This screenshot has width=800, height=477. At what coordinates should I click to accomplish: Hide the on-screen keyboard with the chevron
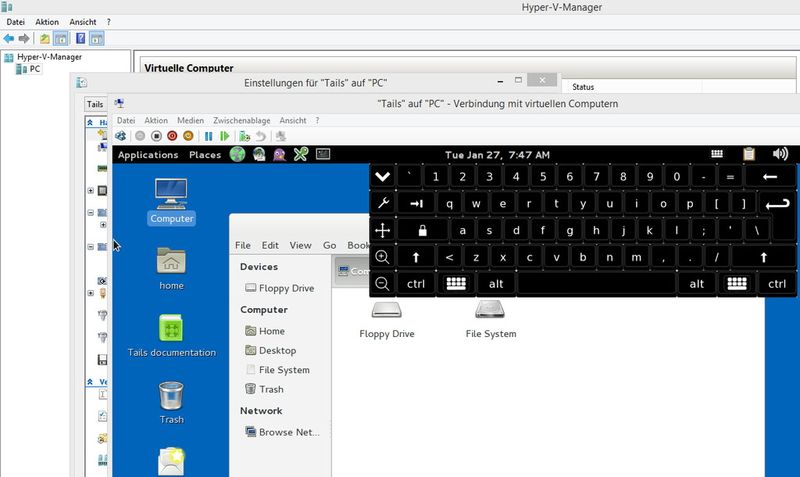(382, 177)
